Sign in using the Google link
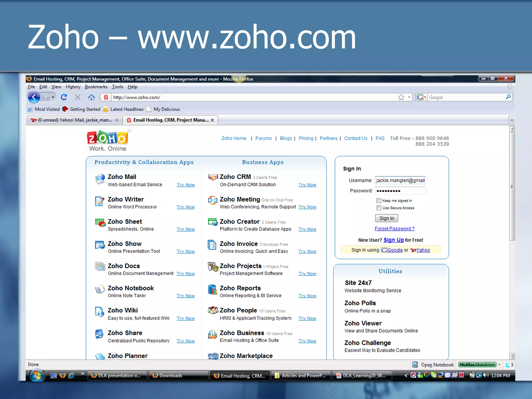The width and height of the screenshot is (532, 399). [x=395, y=250]
